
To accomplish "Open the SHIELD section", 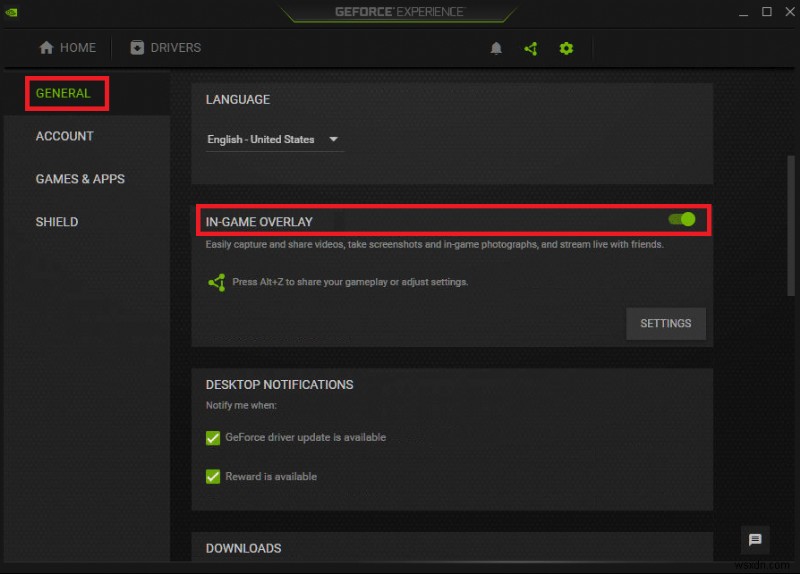I will tap(57, 222).
